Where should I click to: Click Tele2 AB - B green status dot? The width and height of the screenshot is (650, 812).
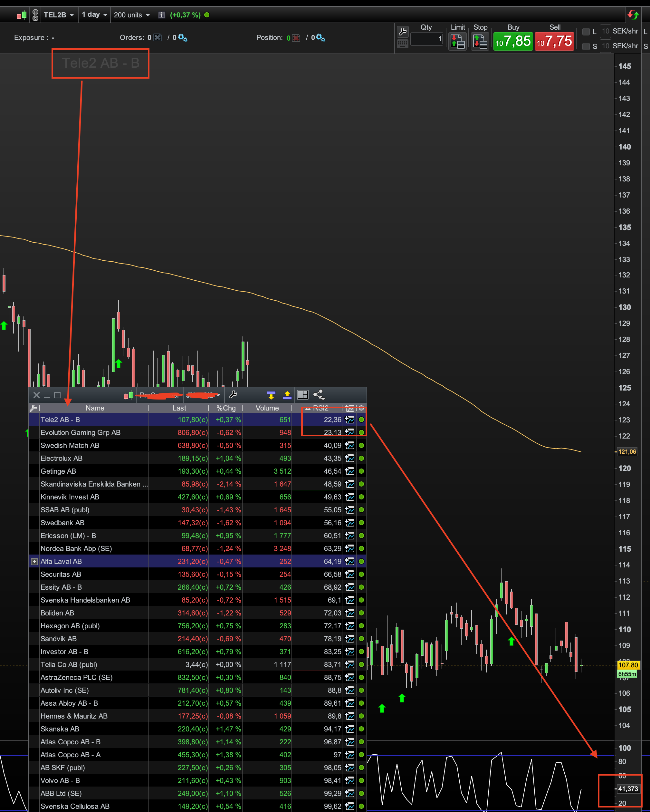pos(361,420)
